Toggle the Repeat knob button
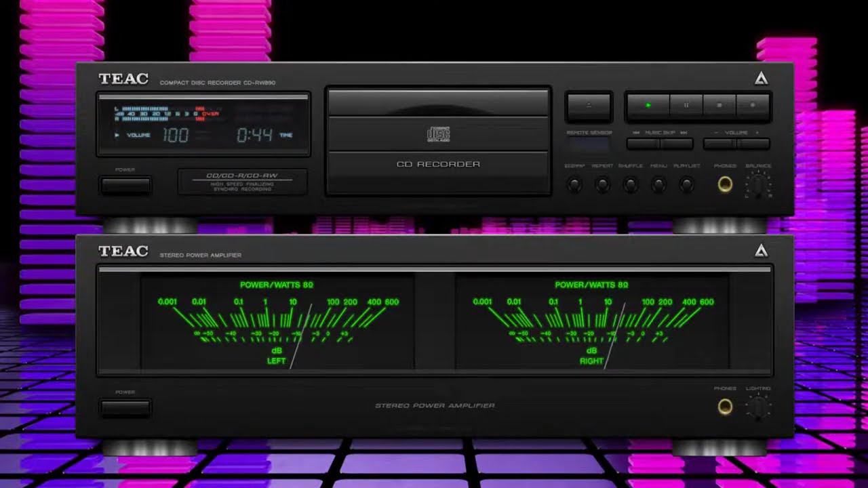Screen dimensions: 868x488 [602, 184]
